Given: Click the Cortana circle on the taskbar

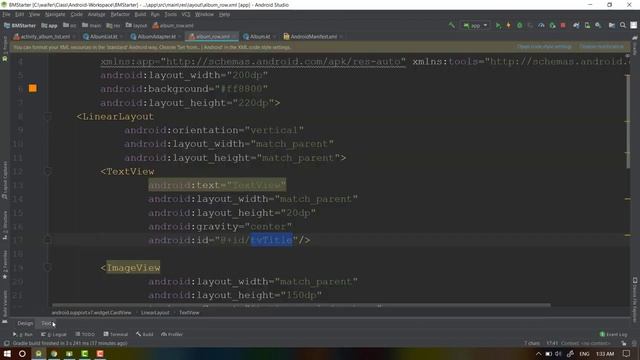Looking at the screenshot, I should [22, 353].
